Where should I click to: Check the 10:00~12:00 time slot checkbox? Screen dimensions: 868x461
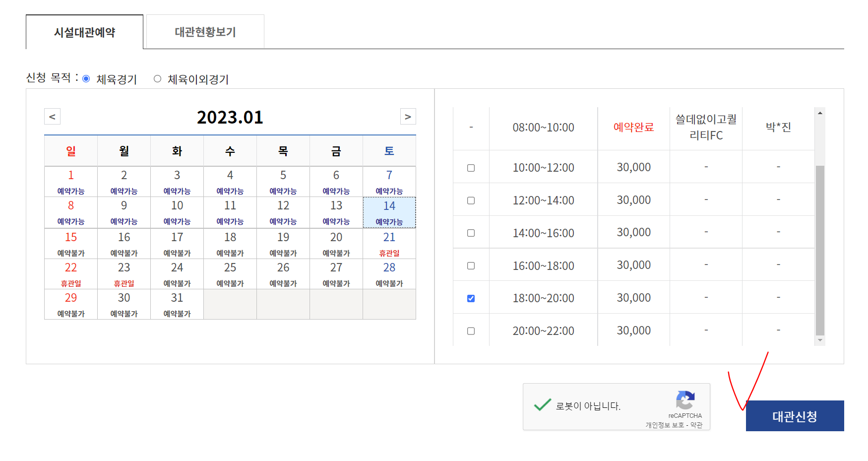471,168
